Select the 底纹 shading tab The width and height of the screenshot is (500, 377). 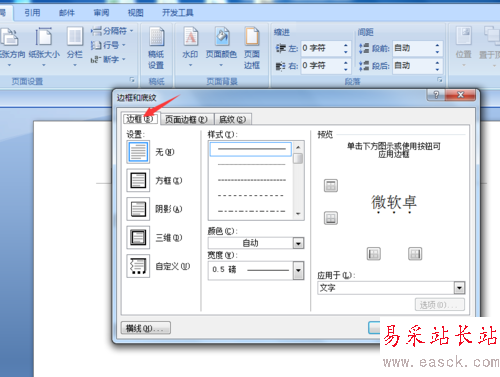coord(233,119)
